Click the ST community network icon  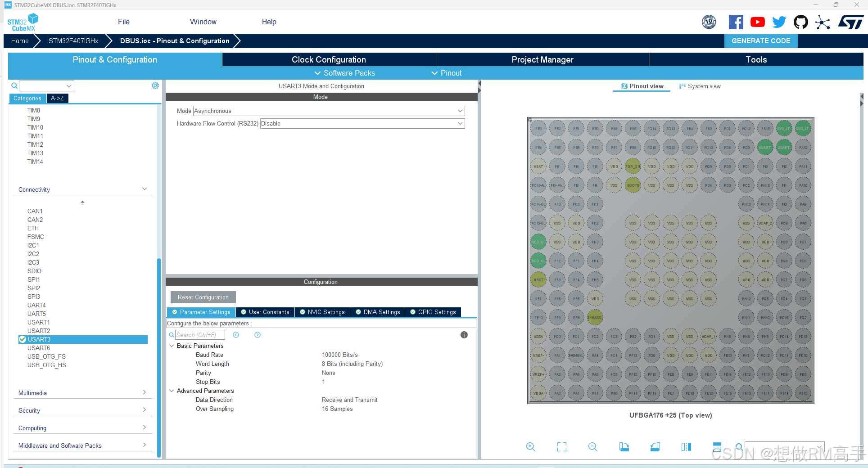(823, 22)
